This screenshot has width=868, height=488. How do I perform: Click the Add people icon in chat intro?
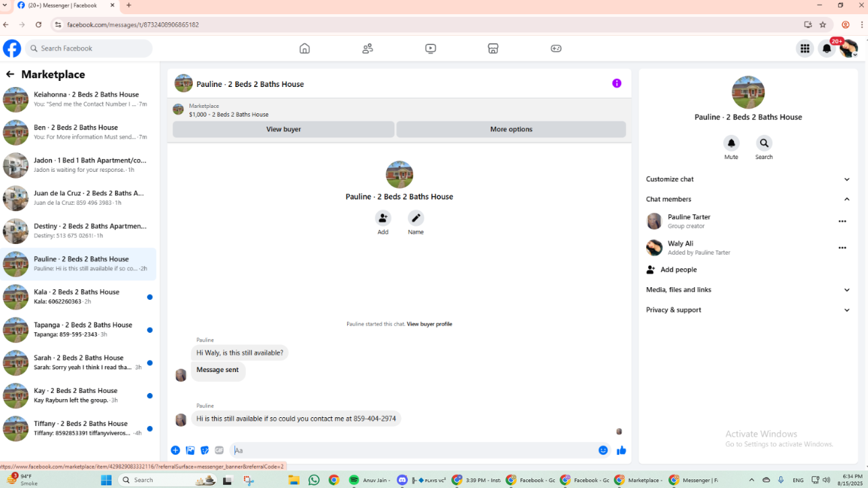(x=383, y=218)
